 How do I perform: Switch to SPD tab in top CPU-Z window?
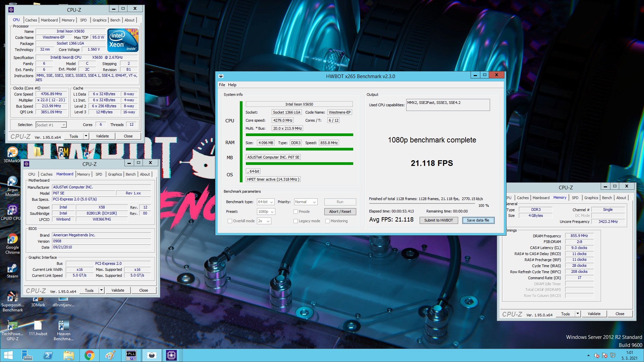point(84,20)
